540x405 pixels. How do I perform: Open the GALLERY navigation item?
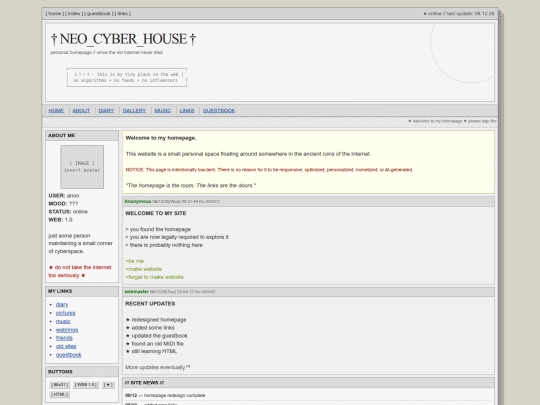(134, 111)
